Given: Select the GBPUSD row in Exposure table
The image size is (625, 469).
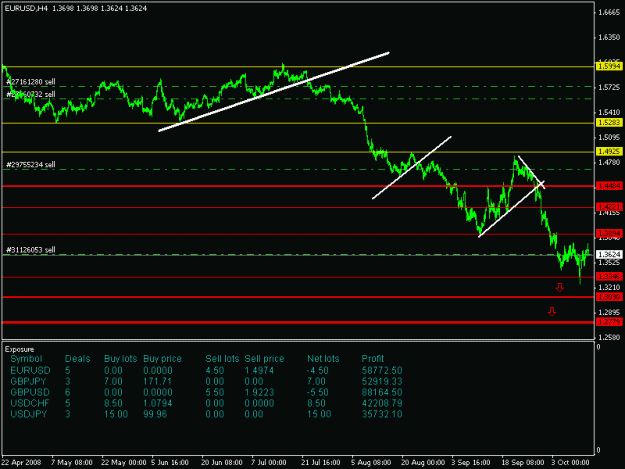Looking at the screenshot, I should point(206,392).
